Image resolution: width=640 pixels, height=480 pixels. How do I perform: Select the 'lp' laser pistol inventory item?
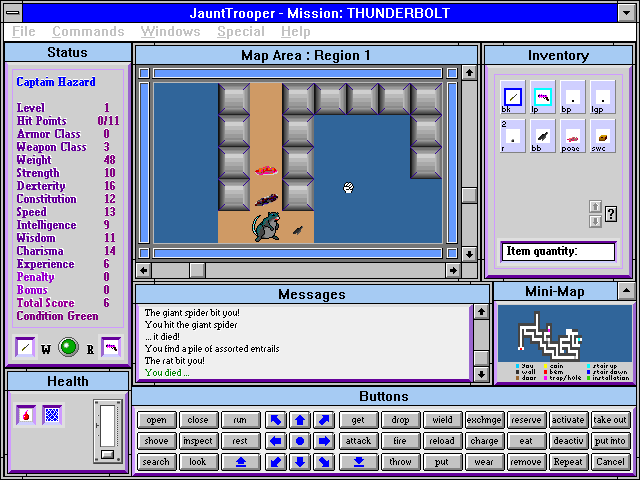tap(543, 97)
